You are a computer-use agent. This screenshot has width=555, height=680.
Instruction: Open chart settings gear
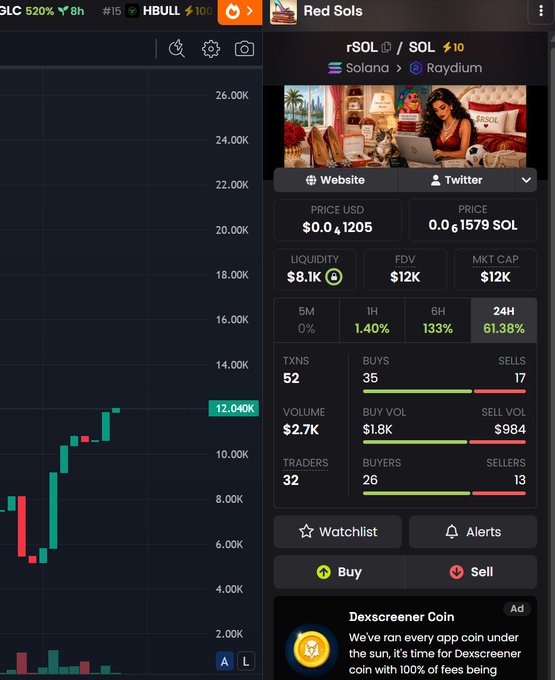click(211, 49)
